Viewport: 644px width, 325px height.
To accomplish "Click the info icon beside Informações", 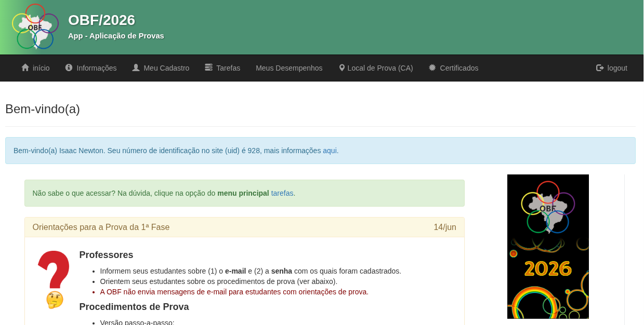I will pyautogui.click(x=69, y=67).
